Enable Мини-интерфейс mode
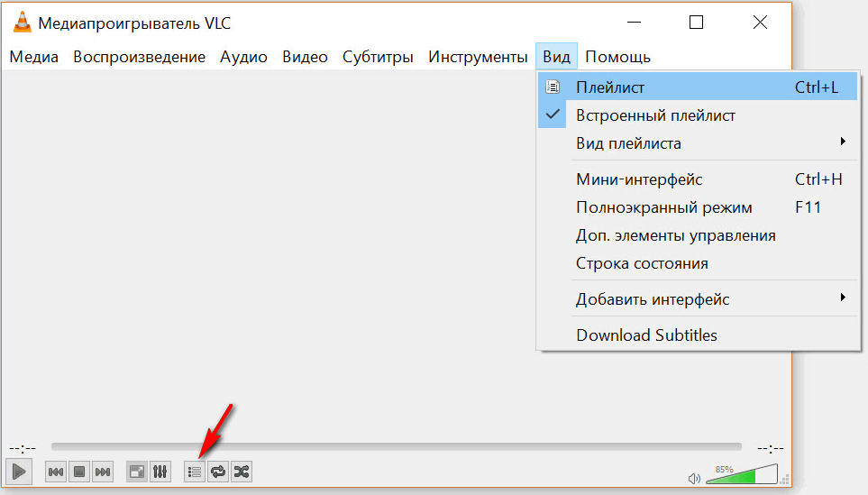The image size is (868, 495). click(x=698, y=179)
